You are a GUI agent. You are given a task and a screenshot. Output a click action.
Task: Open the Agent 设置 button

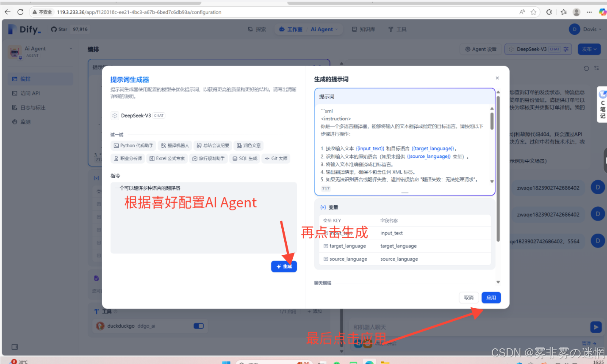click(x=481, y=49)
